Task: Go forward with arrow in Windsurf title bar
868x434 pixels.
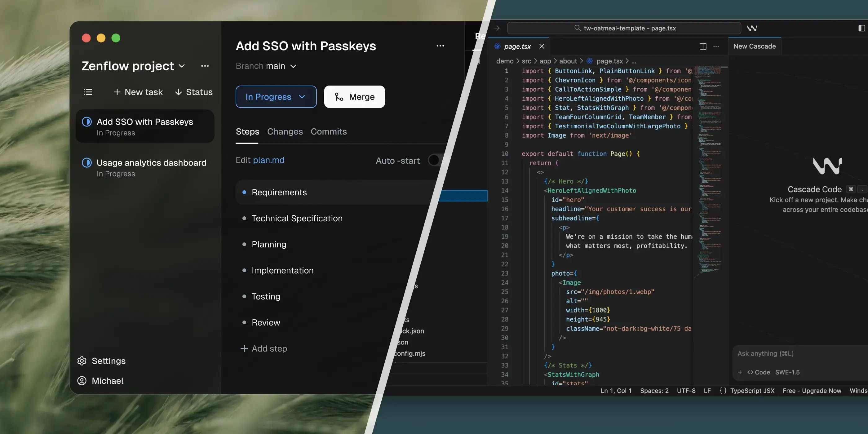Action: [x=496, y=28]
